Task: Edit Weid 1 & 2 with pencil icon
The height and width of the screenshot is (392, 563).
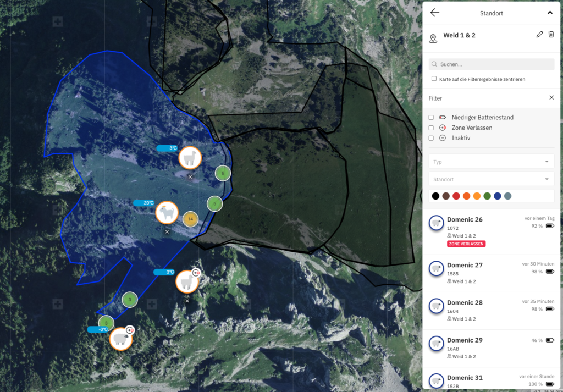Action: [x=539, y=35]
